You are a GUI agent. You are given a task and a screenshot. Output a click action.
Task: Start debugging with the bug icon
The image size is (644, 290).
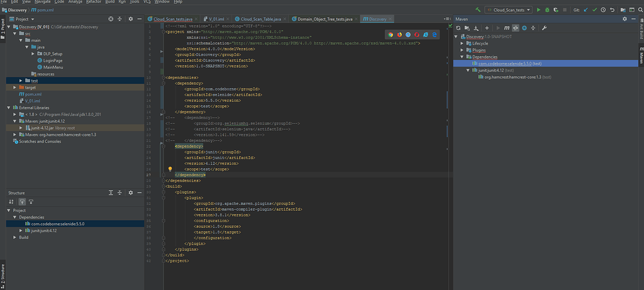click(547, 10)
